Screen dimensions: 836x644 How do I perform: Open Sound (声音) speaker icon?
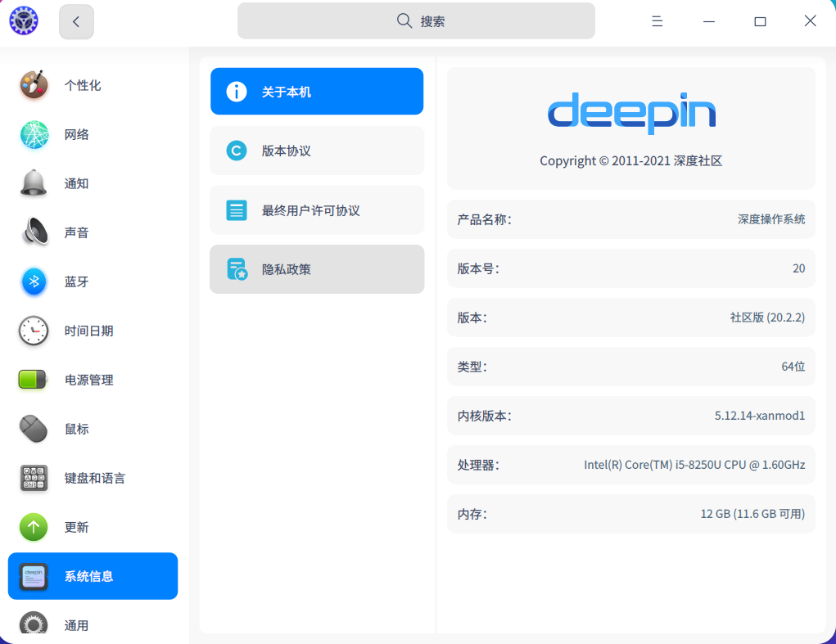point(34,232)
